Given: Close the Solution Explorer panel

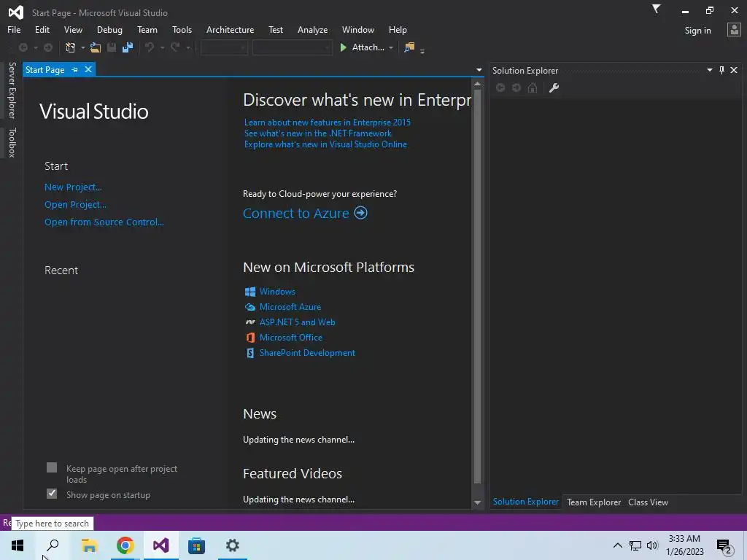Looking at the screenshot, I should click(734, 70).
